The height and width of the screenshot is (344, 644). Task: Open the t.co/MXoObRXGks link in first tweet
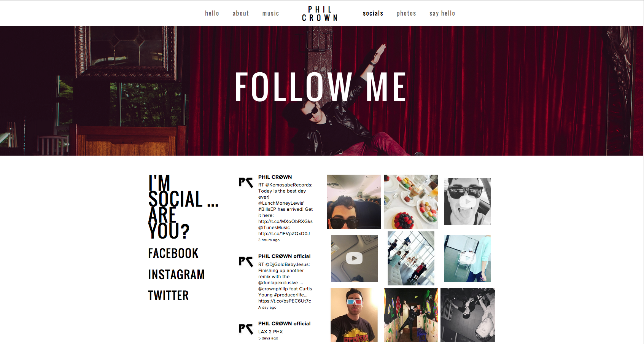285,221
